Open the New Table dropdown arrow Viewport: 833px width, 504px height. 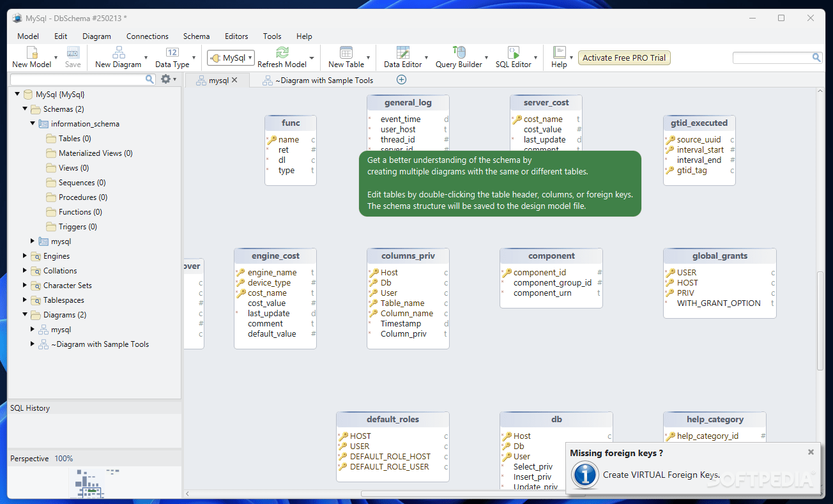point(369,58)
